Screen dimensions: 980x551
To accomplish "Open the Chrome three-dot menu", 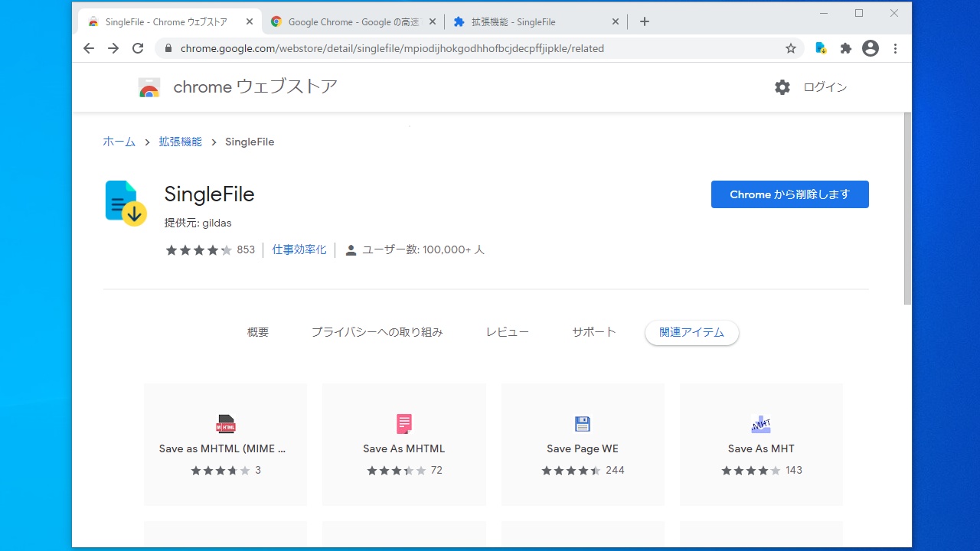I will click(x=895, y=48).
